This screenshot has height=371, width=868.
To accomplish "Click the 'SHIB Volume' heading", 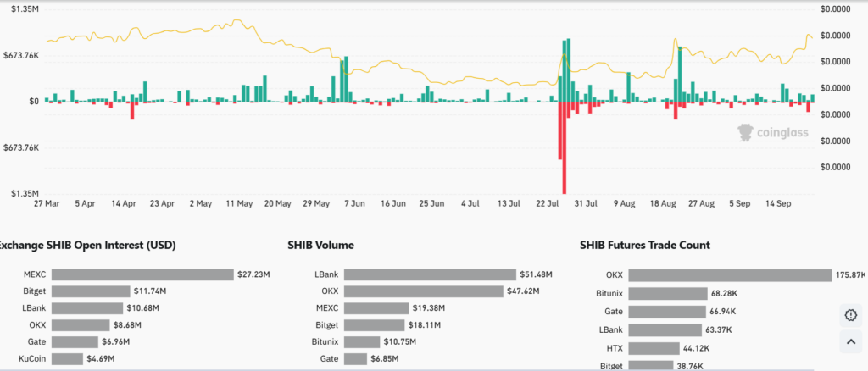I will point(321,245).
